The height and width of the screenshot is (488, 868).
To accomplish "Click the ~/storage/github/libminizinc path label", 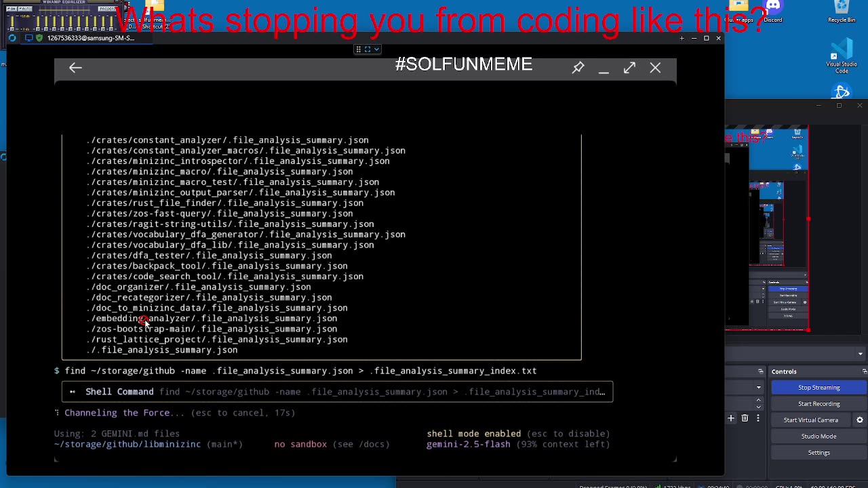I will coord(127,445).
